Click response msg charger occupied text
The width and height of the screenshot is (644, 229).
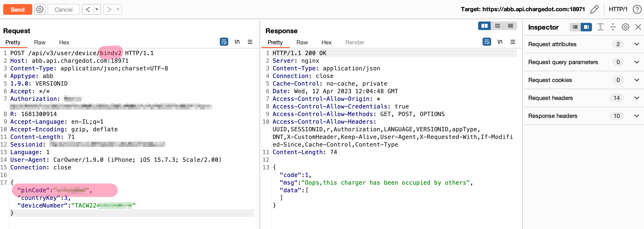tap(385, 183)
